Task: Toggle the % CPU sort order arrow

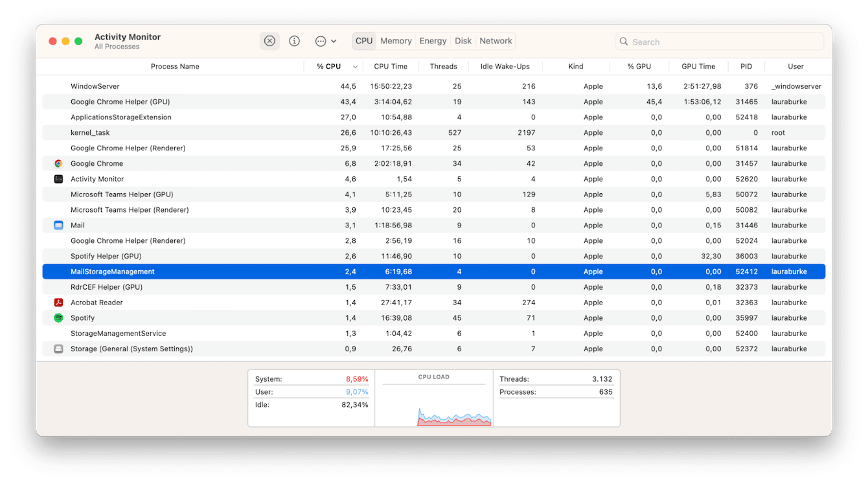Action: click(355, 67)
